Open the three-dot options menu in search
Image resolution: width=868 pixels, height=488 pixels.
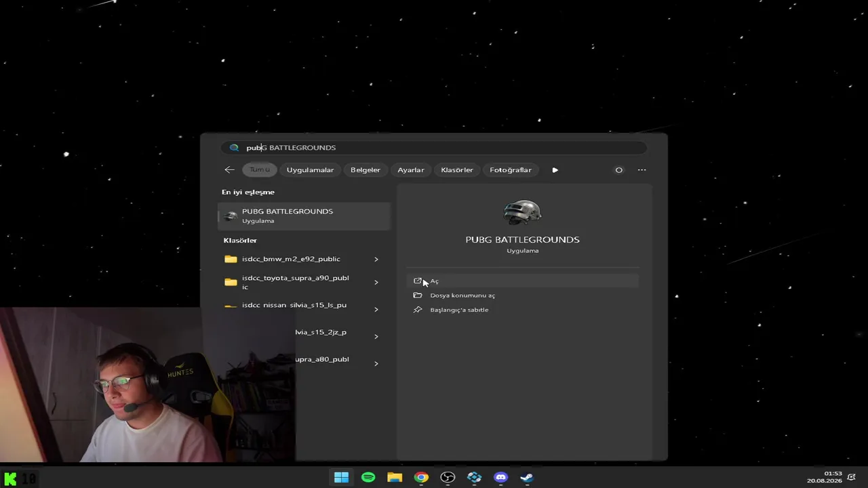[x=642, y=170]
